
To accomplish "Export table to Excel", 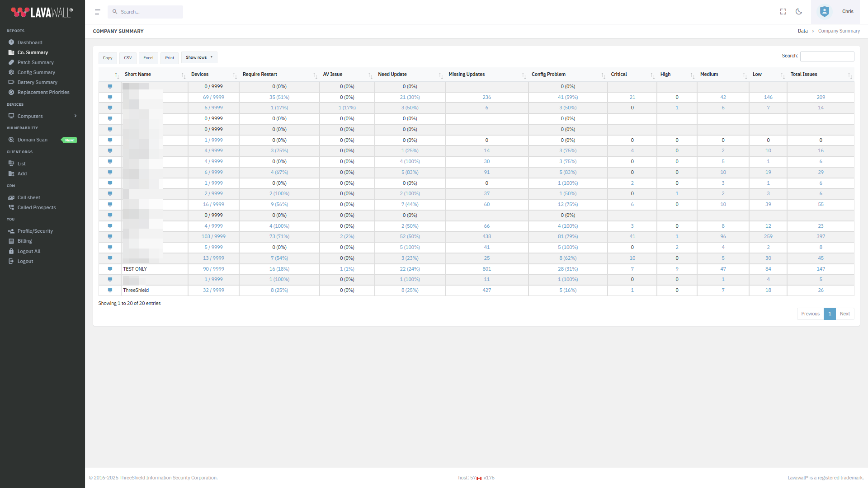I will (x=148, y=58).
